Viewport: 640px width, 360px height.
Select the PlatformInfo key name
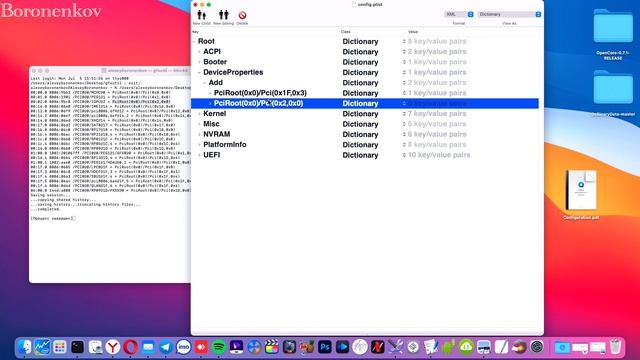[x=224, y=145]
